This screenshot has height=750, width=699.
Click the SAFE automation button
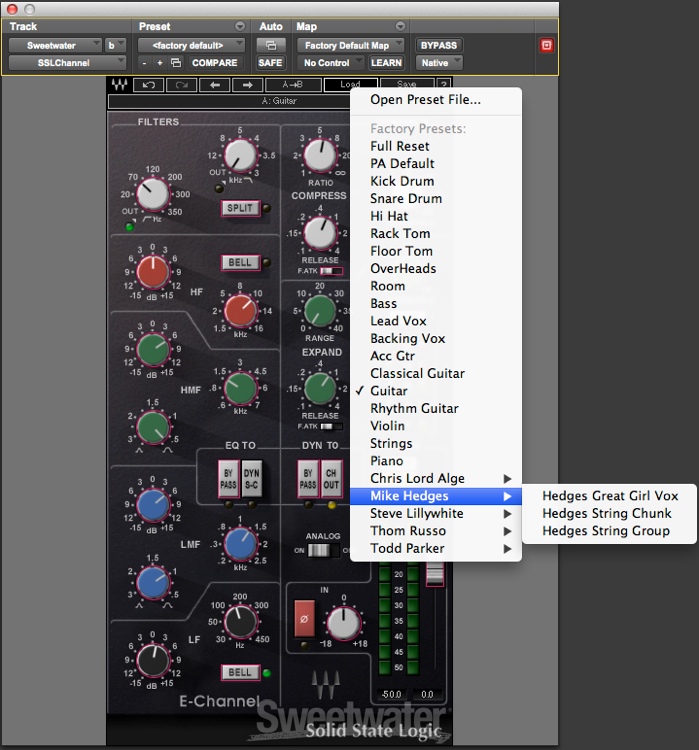coord(270,63)
